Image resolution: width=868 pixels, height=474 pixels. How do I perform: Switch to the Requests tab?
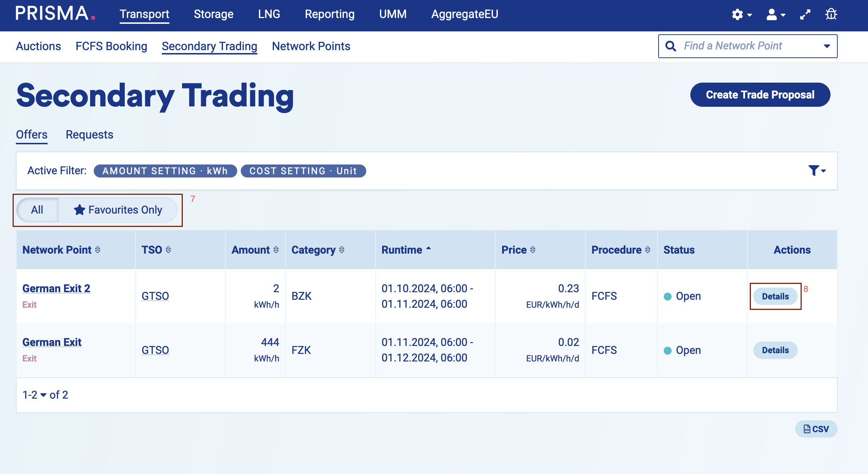(x=89, y=135)
